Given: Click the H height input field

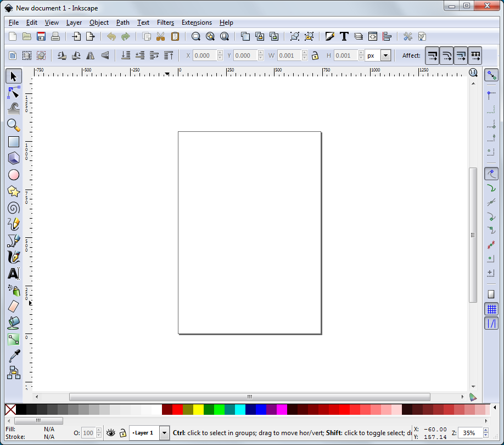Looking at the screenshot, I should click(346, 55).
